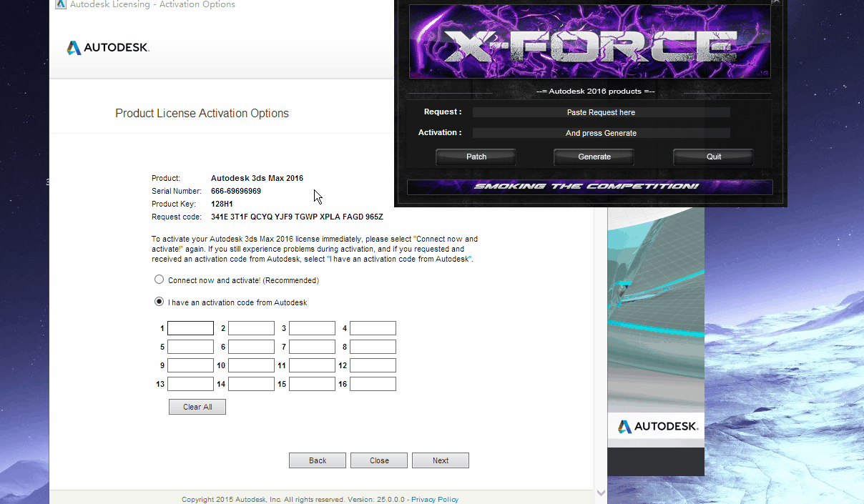Focus activation code field 14

[251, 384]
